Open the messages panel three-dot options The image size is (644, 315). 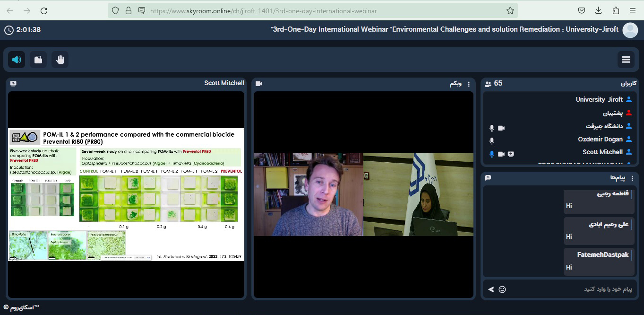[x=631, y=178]
